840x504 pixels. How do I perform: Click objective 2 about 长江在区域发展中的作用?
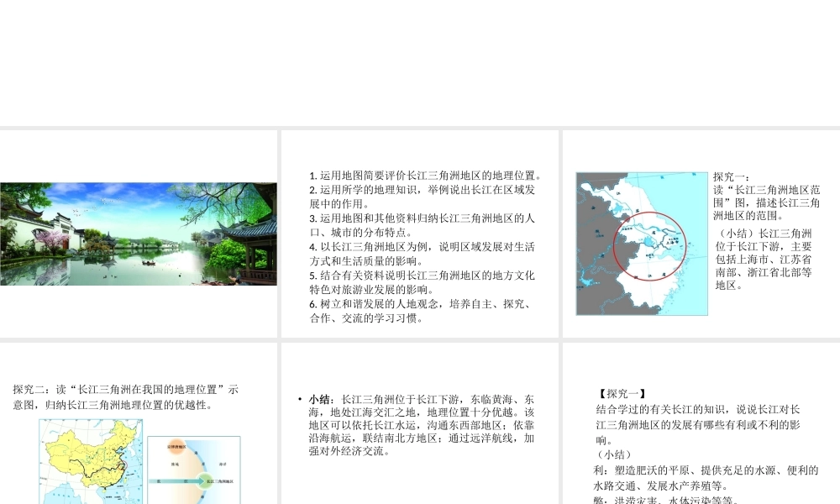[423, 197]
